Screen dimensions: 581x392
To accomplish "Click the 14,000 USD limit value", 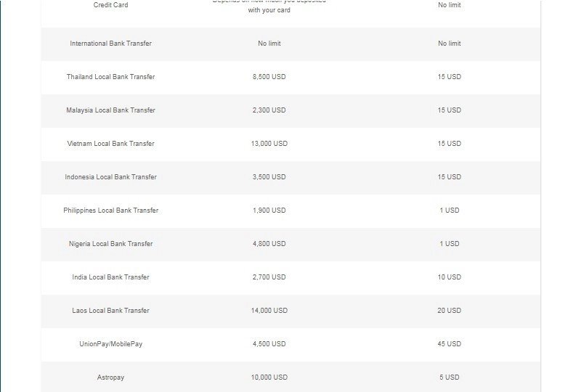I will click(269, 311).
